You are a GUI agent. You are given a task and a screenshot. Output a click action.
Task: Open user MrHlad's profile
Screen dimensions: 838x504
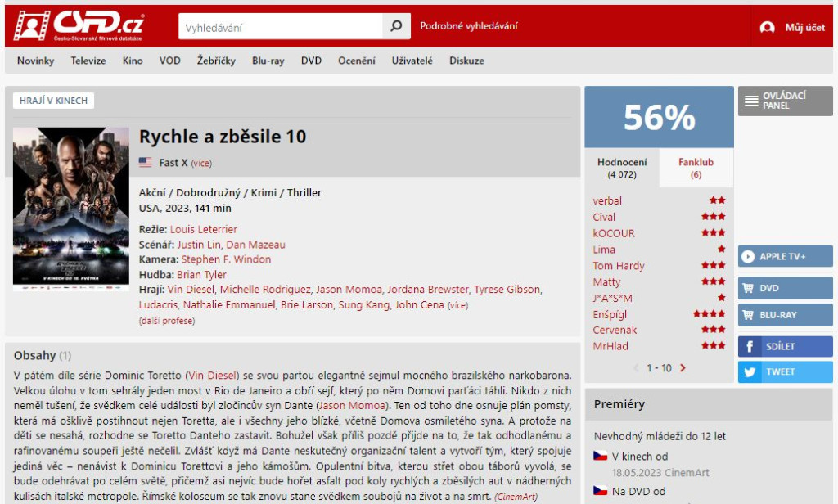pyautogui.click(x=610, y=346)
